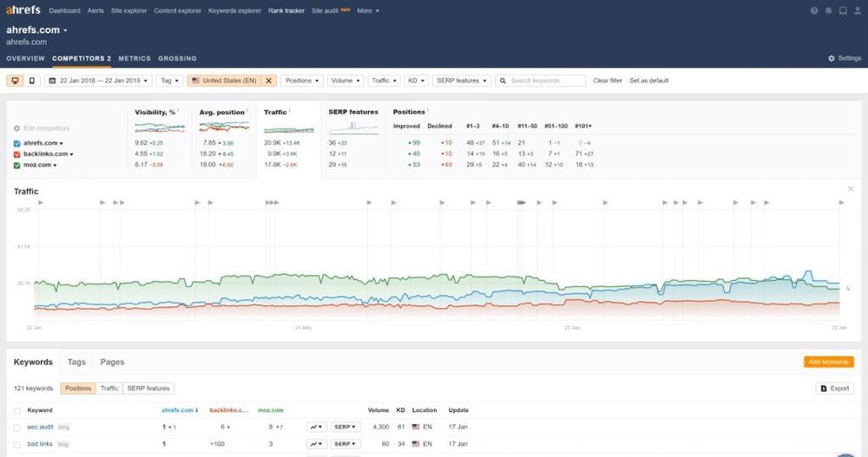The width and height of the screenshot is (868, 457).
Task: Switch to the Overview tab
Action: (x=25, y=58)
